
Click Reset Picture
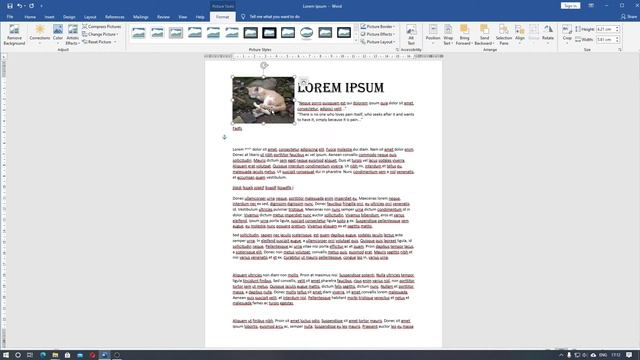pos(97,42)
